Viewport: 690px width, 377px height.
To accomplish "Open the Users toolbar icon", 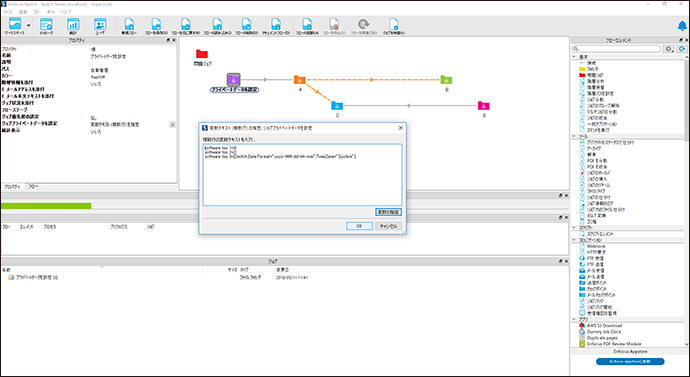I will click(100, 26).
